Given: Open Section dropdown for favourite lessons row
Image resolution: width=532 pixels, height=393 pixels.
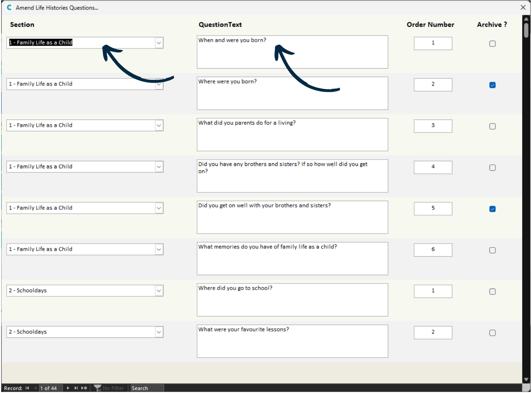Looking at the screenshot, I should 159,332.
